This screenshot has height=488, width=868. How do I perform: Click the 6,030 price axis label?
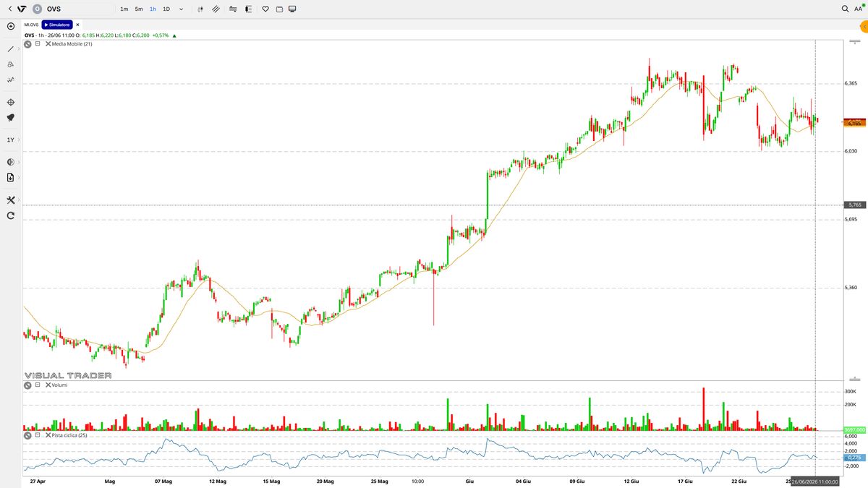[x=851, y=151]
